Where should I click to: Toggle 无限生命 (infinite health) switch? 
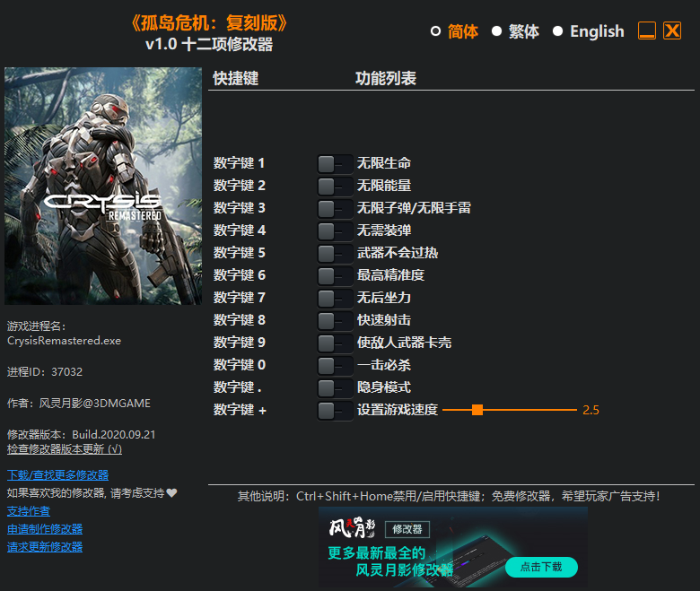[x=335, y=164]
